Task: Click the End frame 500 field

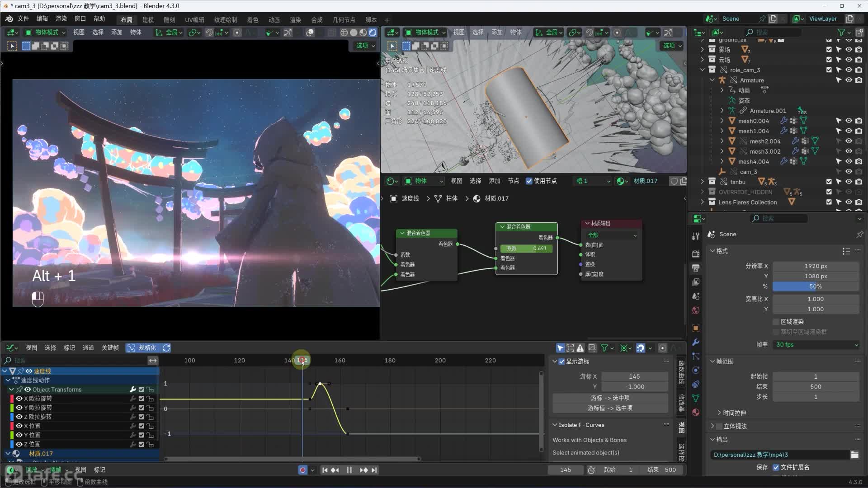Action: click(x=816, y=387)
